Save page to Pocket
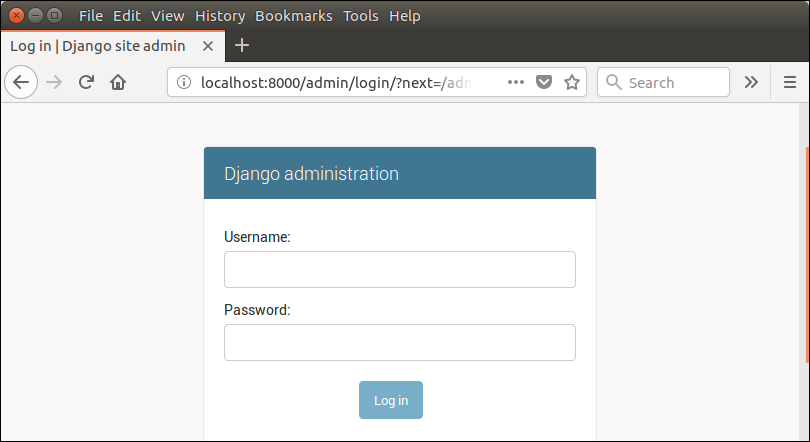This screenshot has height=442, width=810. tap(544, 83)
